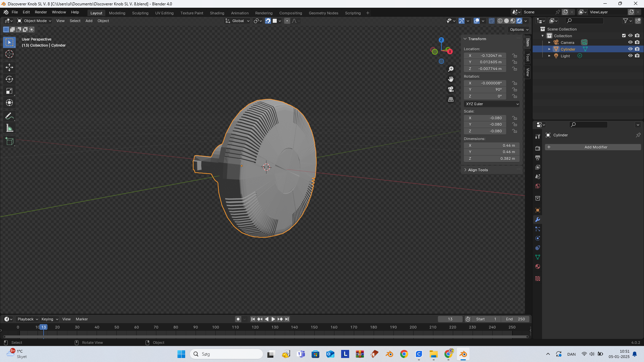Open the XYZ Euler rotation mode dropdown
Viewport: 644px width, 362px height.
[492, 104]
